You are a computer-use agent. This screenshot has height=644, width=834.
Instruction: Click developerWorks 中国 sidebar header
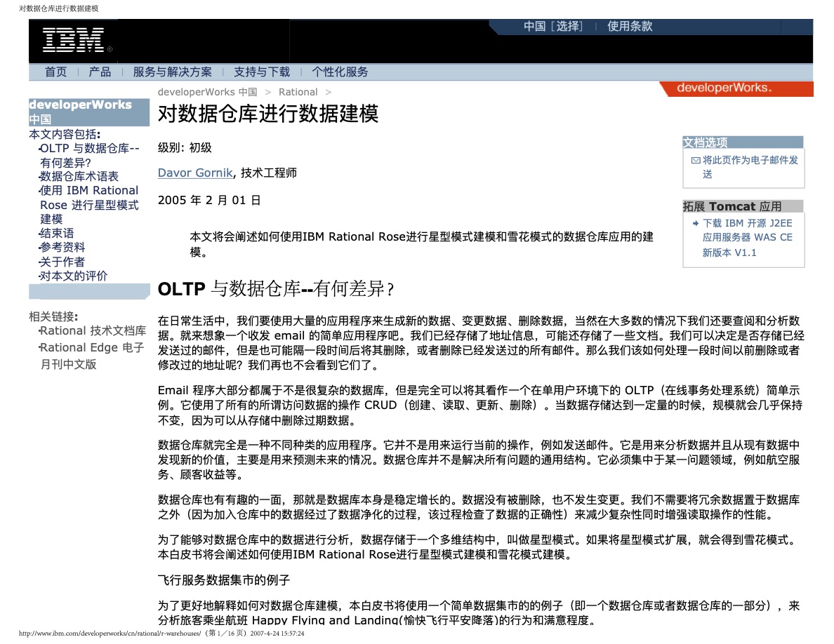coord(89,112)
